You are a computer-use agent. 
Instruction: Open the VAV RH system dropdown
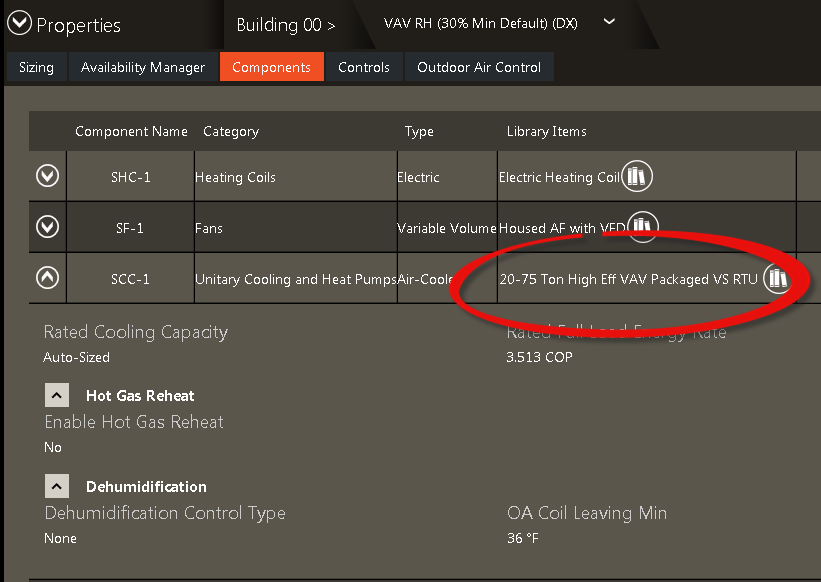610,22
